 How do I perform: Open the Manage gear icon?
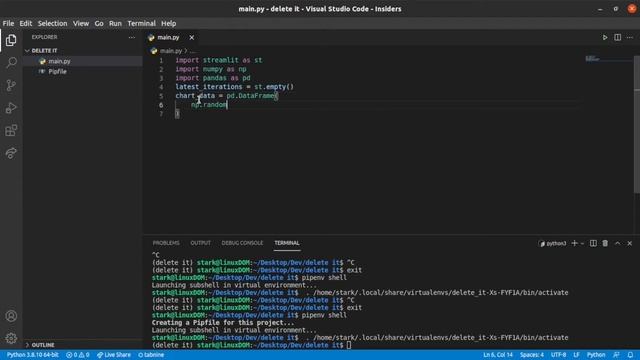tap(11, 338)
